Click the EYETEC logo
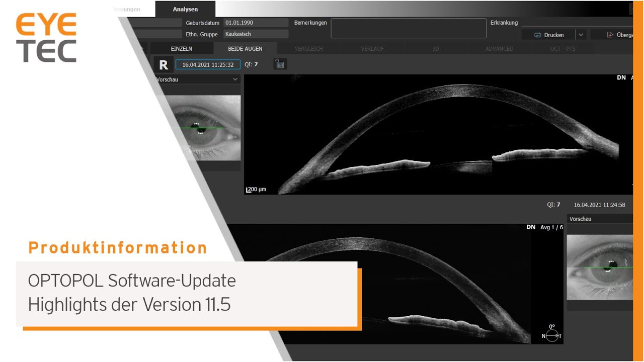The image size is (644, 362). pos(46,37)
